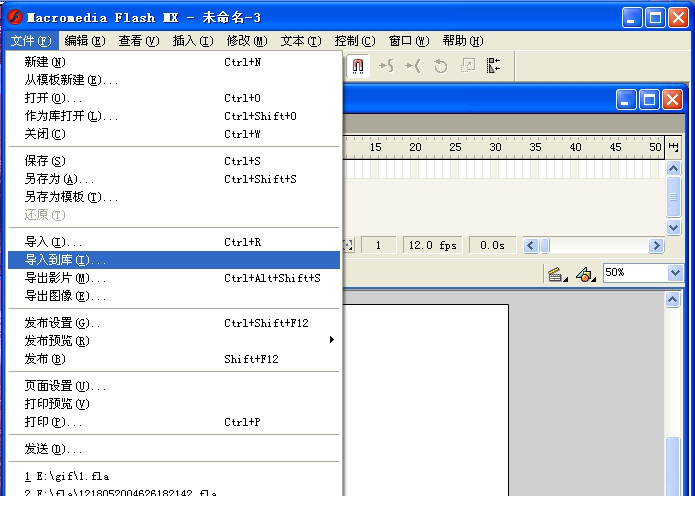
Task: Open the zoom 50% dropdown
Action: tap(675, 273)
